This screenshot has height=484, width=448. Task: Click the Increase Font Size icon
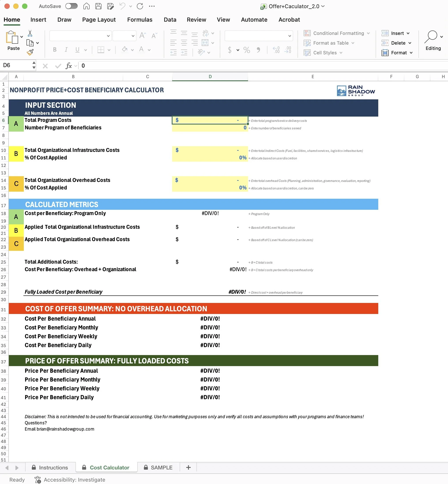tap(143, 36)
